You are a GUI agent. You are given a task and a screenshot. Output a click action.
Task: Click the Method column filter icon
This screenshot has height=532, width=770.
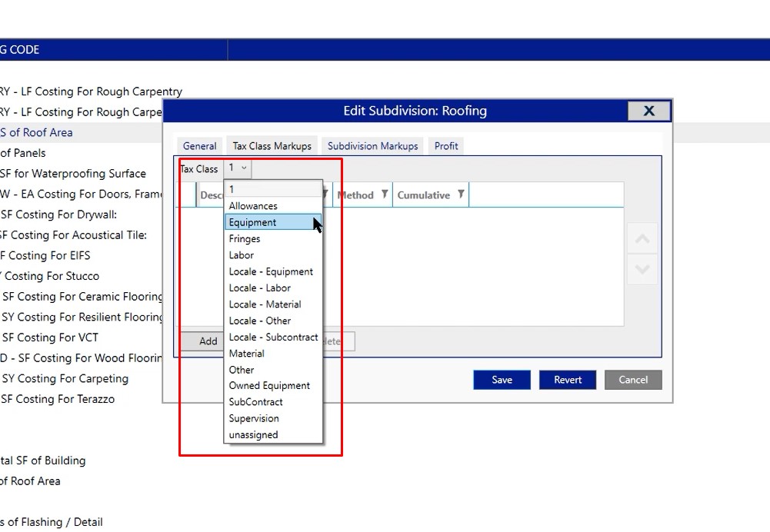coord(385,195)
